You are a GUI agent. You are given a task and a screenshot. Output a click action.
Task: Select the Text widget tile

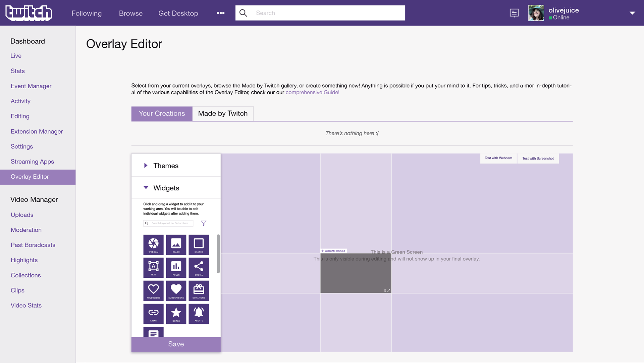click(x=153, y=268)
